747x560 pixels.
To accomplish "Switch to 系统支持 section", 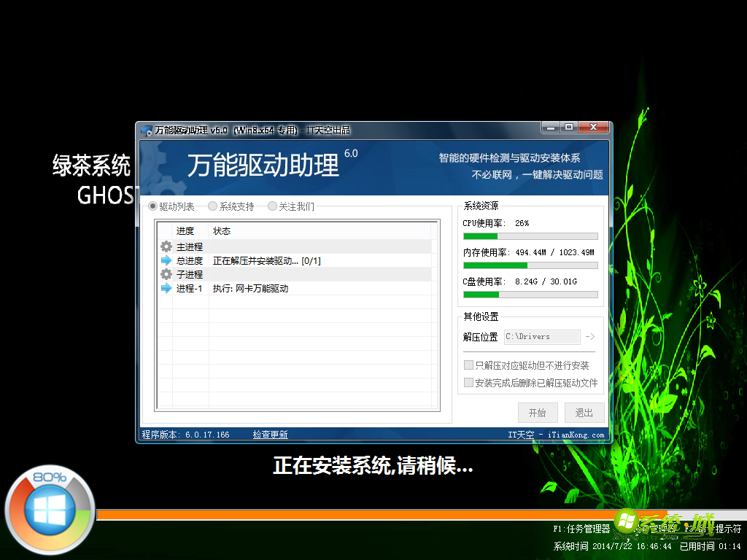I will pos(212,206).
